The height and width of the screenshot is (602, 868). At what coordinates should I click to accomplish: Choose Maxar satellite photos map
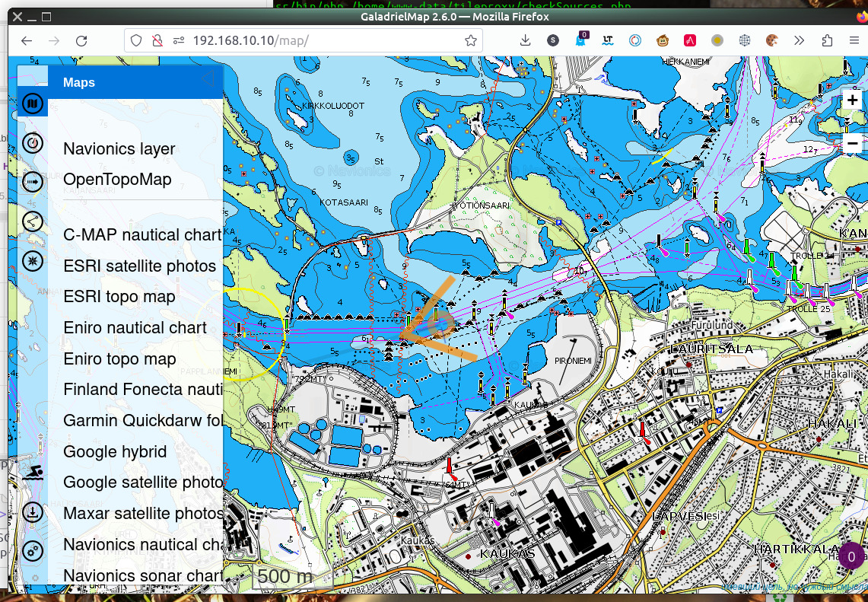pyautogui.click(x=143, y=513)
